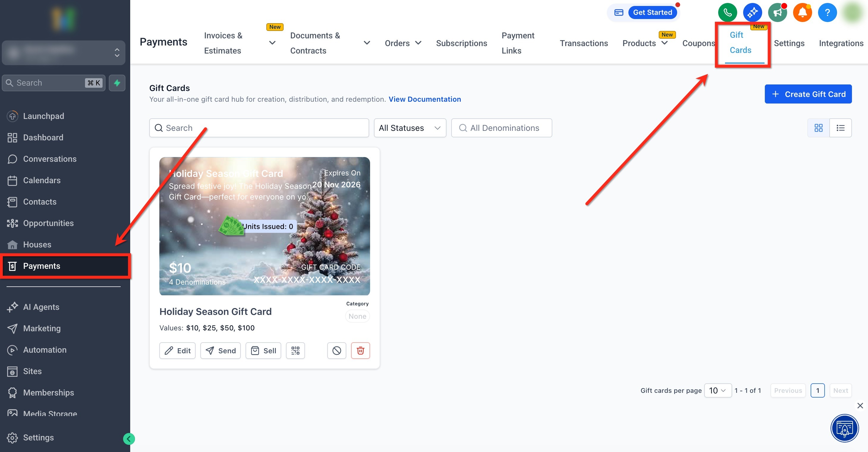
Task: Switch to grid view layout
Action: 818,128
